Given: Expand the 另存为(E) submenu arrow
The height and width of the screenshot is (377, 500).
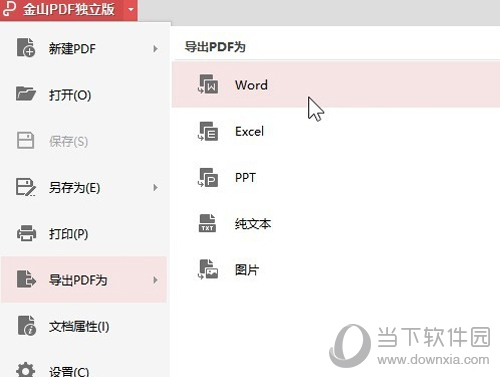Looking at the screenshot, I should pyautogui.click(x=155, y=187).
